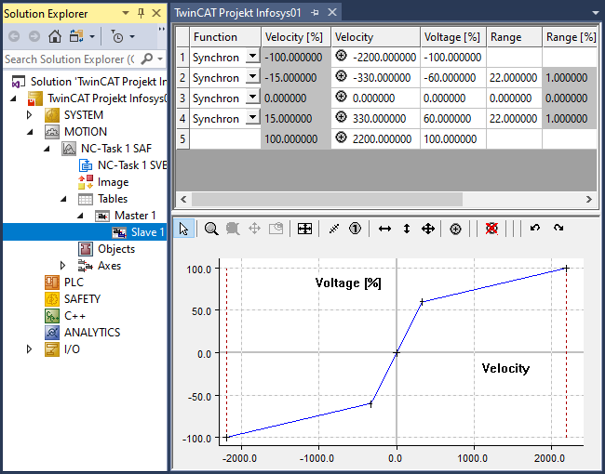Screen dimensions: 605x474
Task: Collapse the Master 1 node
Action: tap(81, 216)
